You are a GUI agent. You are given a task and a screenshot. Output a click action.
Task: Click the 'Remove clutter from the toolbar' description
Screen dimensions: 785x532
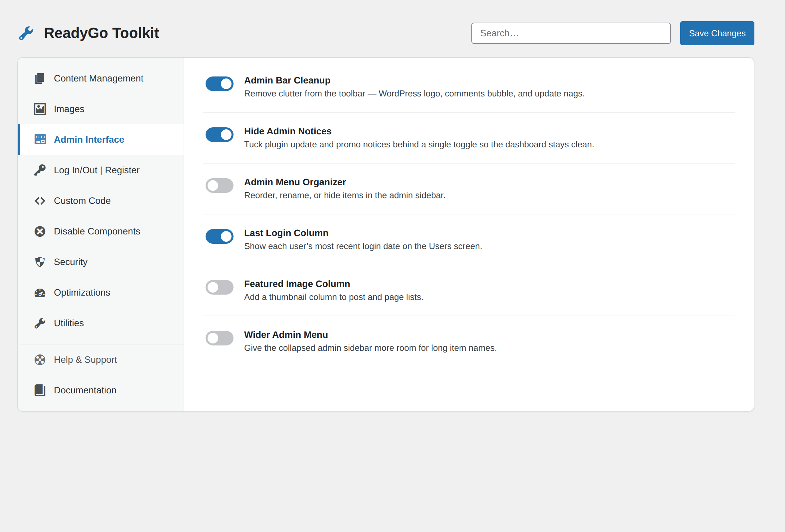[414, 93]
